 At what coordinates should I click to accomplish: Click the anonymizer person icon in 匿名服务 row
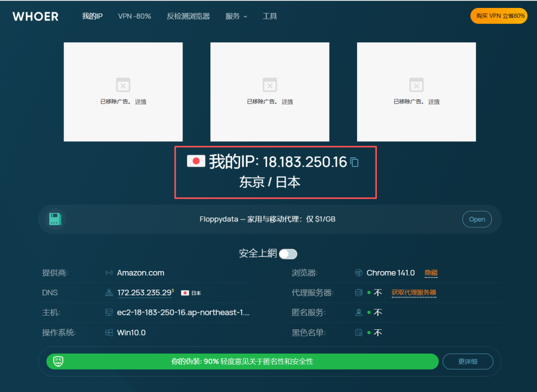359,311
